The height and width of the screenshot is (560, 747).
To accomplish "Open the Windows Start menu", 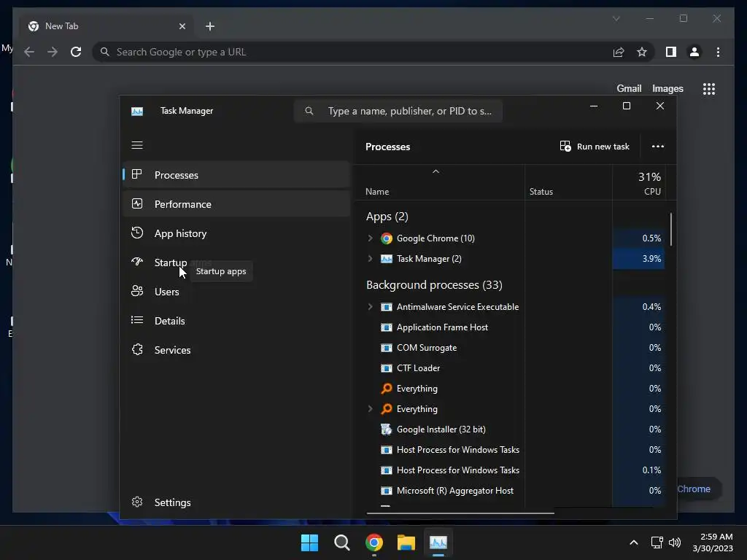I will point(309,542).
